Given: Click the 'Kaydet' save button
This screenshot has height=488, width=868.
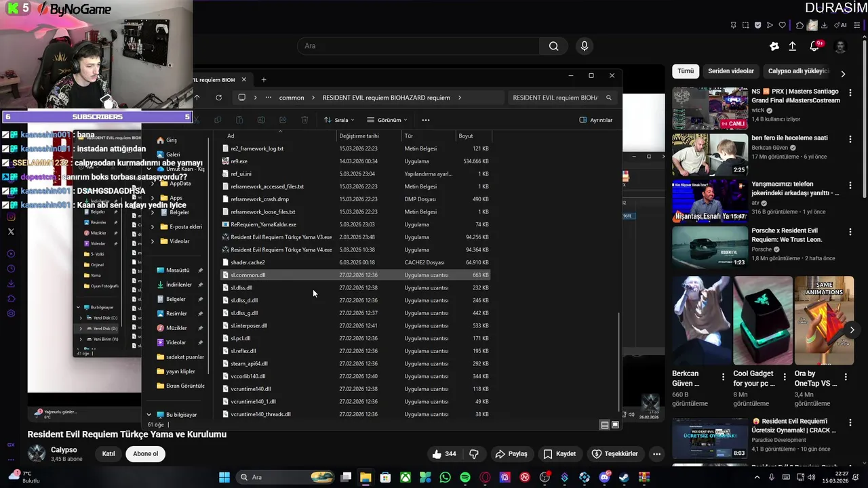Looking at the screenshot, I should [559, 454].
